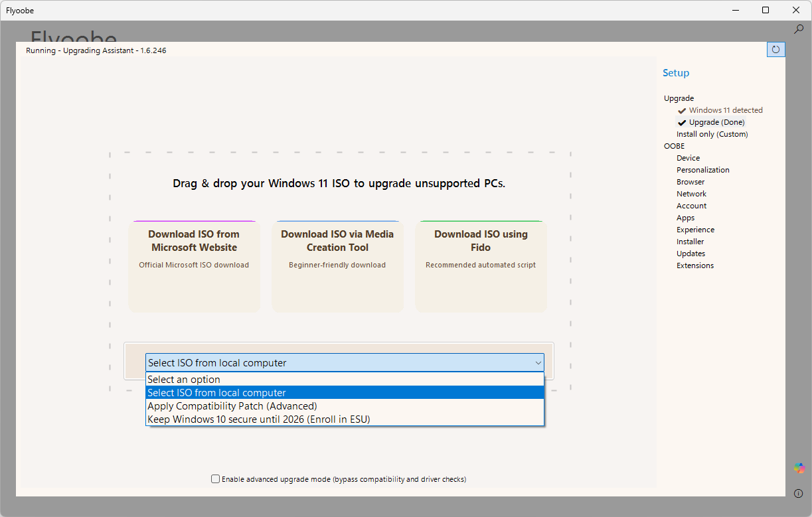Collapse the ISO options combo box arrow
812x517 pixels.
click(538, 363)
